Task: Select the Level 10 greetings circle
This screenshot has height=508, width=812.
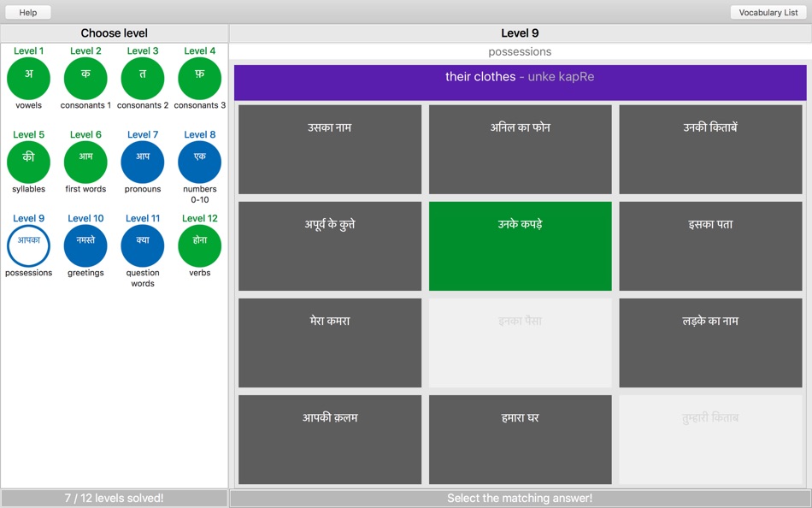Action: coord(85,246)
